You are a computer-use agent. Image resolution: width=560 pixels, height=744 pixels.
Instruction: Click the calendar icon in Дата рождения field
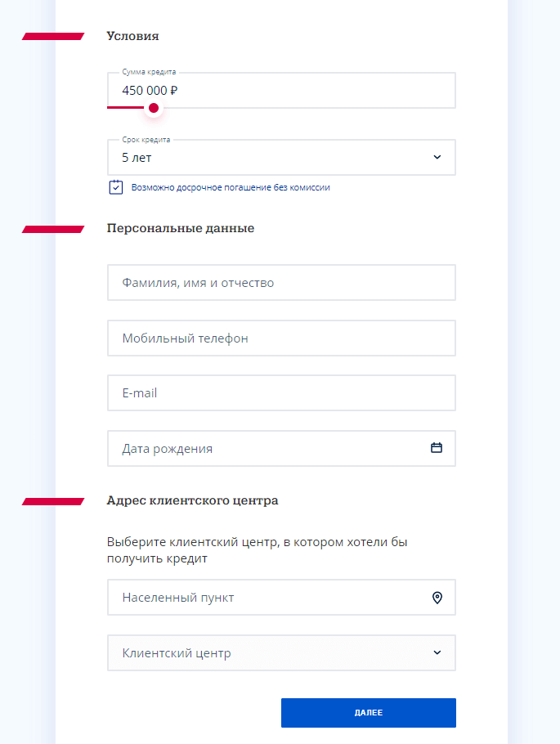(437, 448)
